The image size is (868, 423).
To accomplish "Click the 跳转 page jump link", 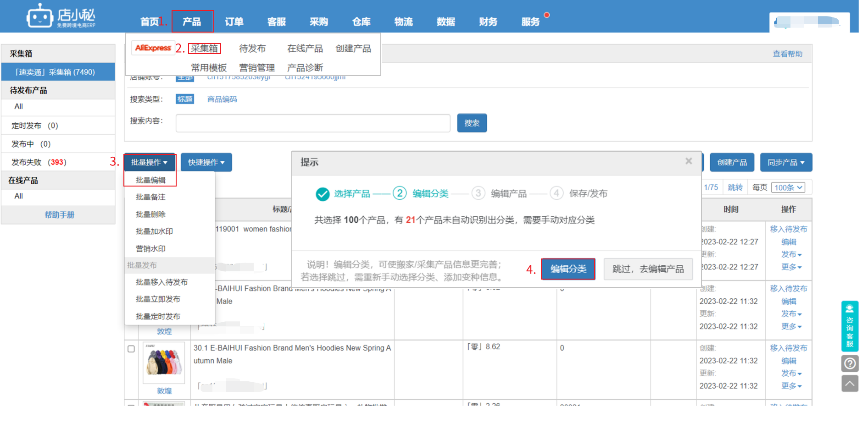I will coord(735,187).
